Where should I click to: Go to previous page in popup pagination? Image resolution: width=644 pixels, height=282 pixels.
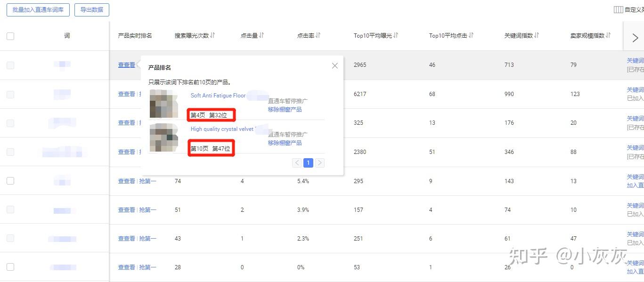tap(297, 163)
